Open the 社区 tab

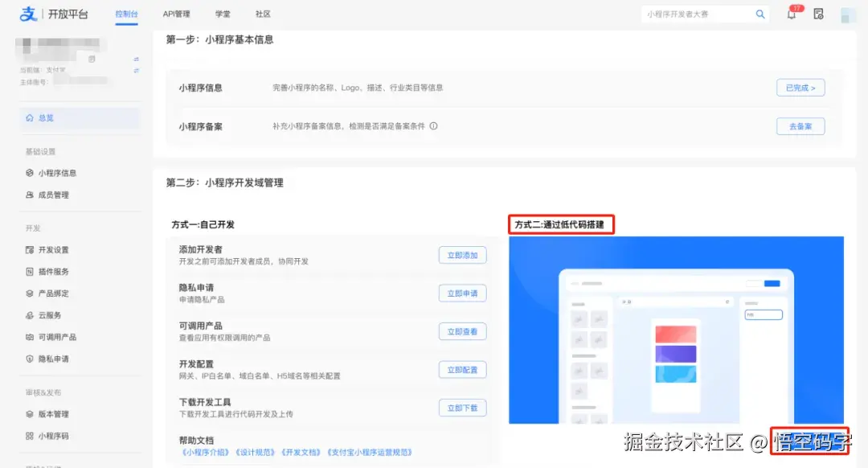coord(263,14)
